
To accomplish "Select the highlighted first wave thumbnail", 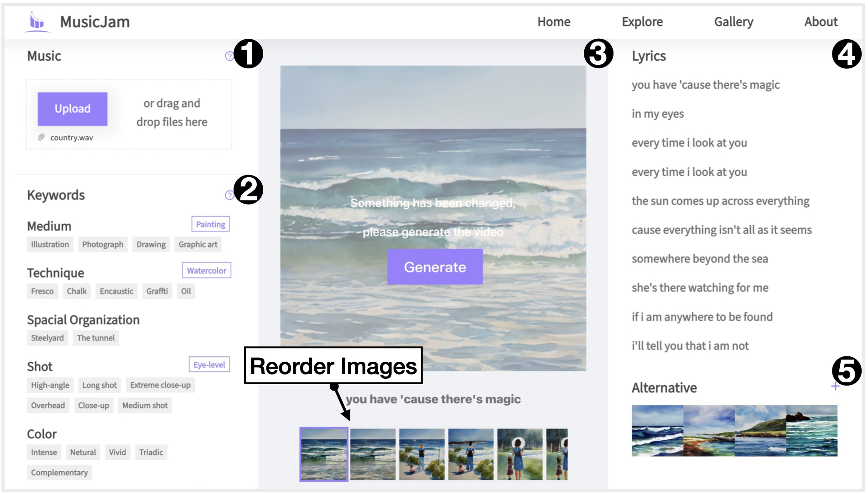I will click(x=324, y=454).
